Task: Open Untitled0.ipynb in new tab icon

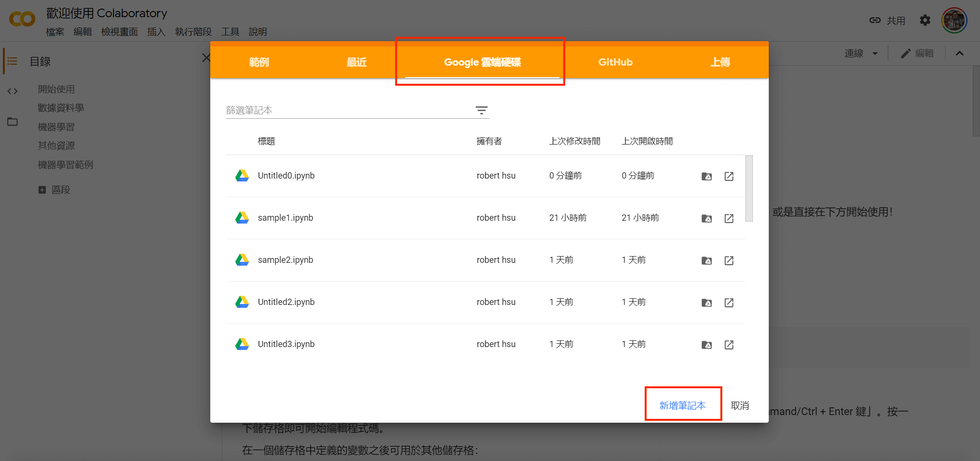Action: click(729, 176)
